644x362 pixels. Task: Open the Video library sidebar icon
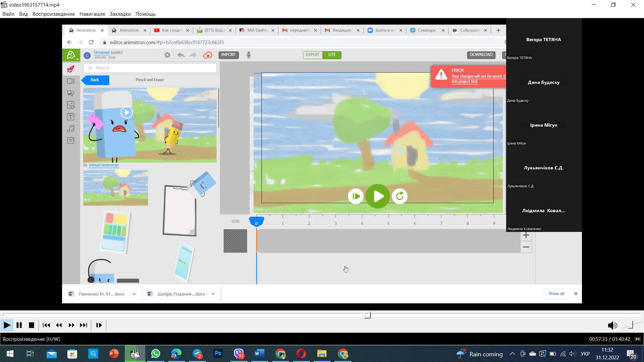[70, 81]
